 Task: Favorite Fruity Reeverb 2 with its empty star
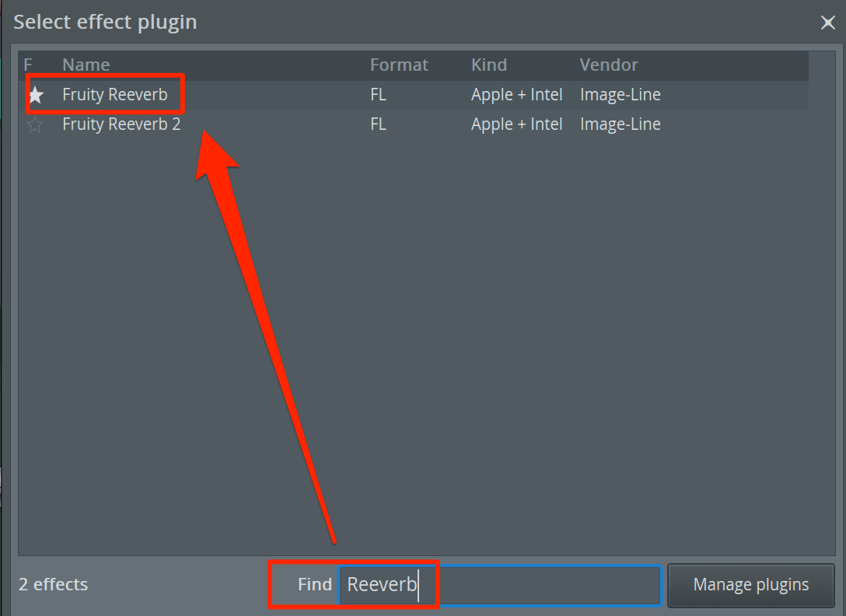coord(36,124)
